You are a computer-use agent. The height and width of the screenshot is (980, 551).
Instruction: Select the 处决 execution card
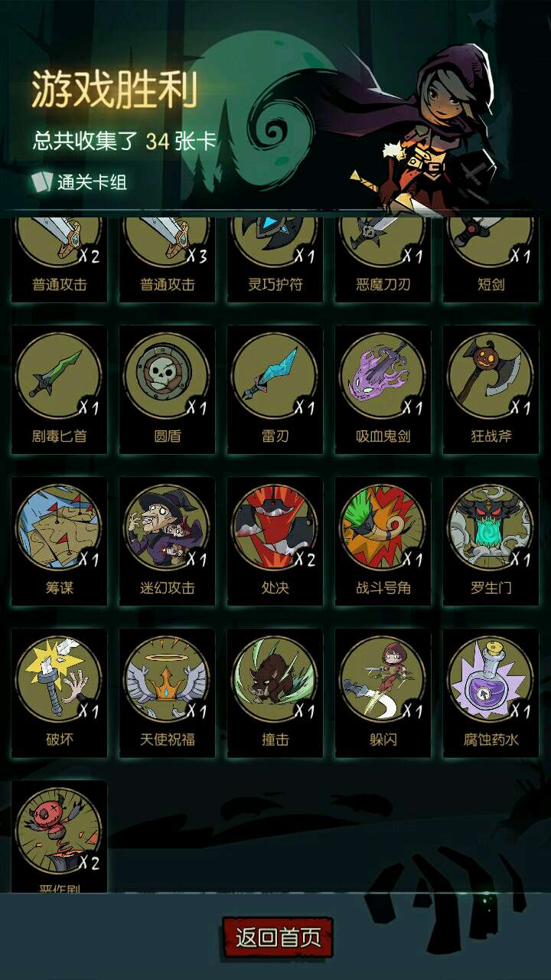275,542
